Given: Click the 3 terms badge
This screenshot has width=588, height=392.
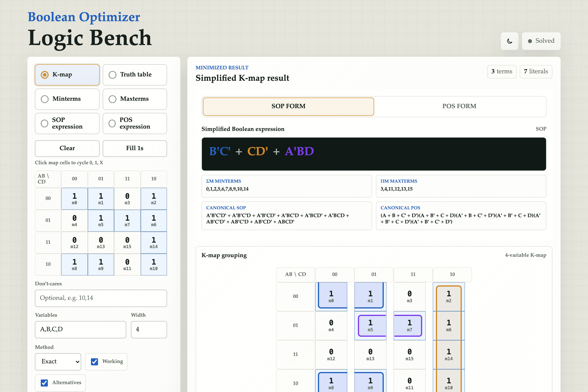Looking at the screenshot, I should [502, 72].
